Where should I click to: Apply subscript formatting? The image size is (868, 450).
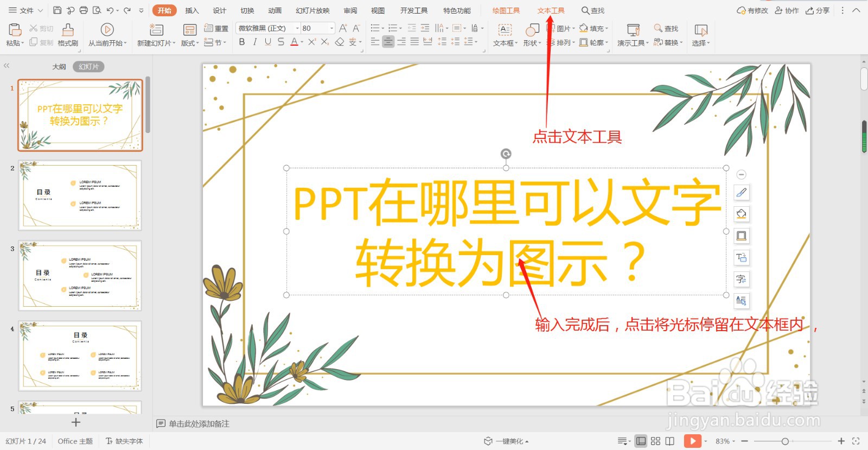pyautogui.click(x=325, y=42)
